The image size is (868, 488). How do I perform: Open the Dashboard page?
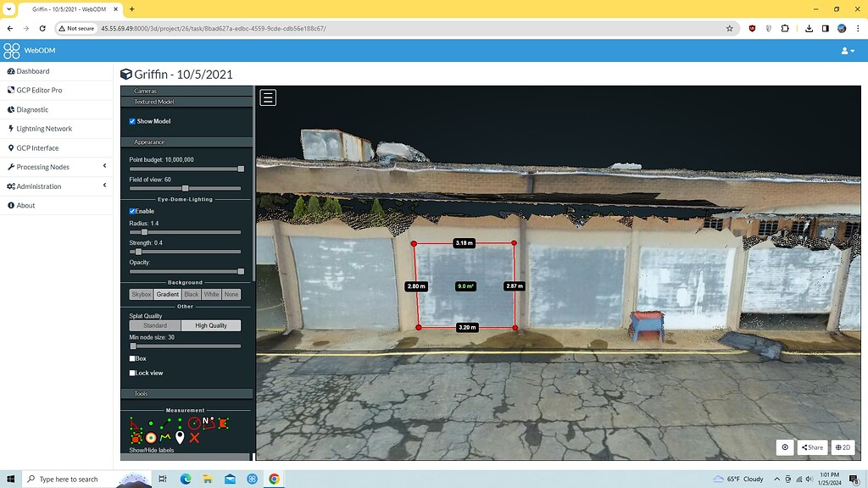34,71
